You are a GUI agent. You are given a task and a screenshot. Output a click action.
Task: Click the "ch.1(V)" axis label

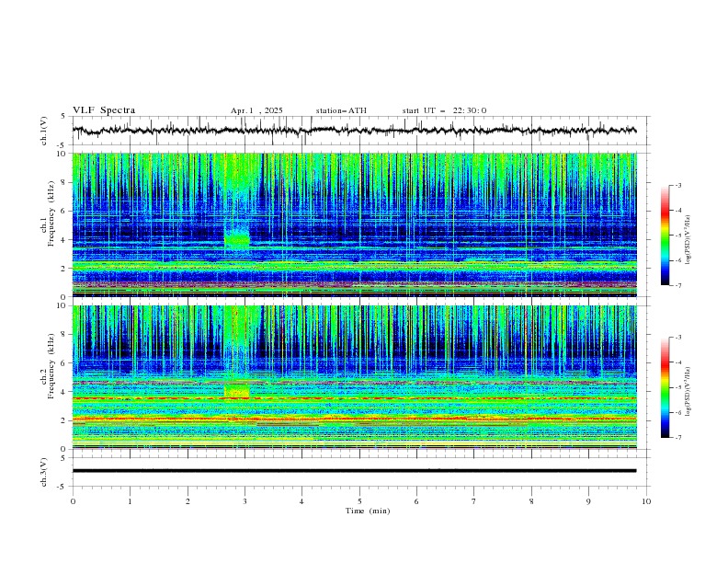coord(43,131)
